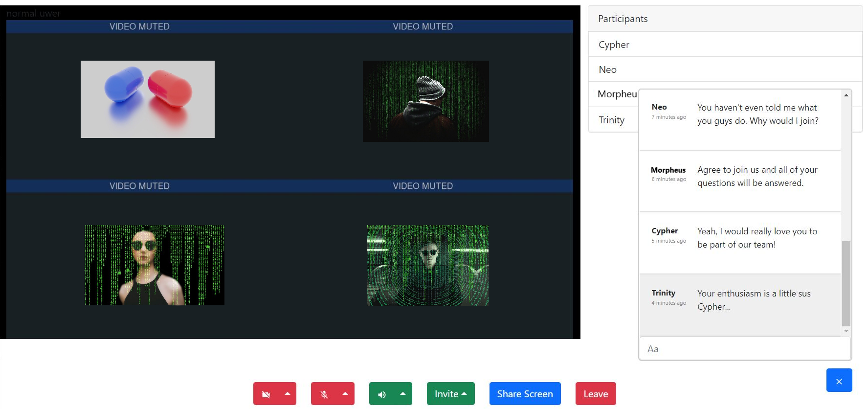Click Neo's chat message about joining

(758, 114)
